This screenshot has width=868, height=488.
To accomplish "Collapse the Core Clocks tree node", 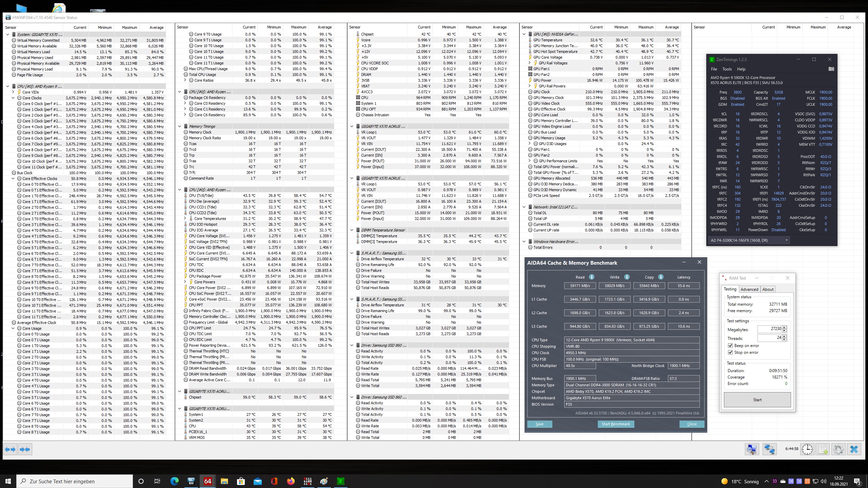I will (x=13, y=98).
